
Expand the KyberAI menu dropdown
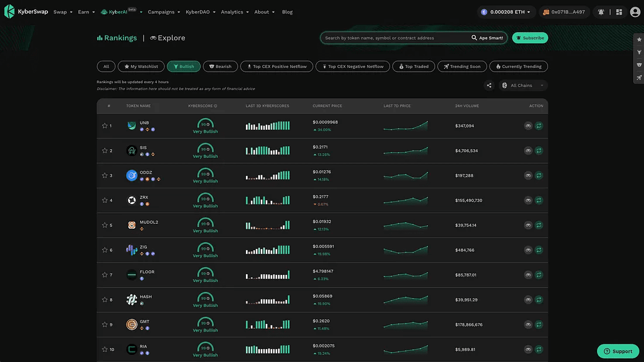(x=122, y=12)
